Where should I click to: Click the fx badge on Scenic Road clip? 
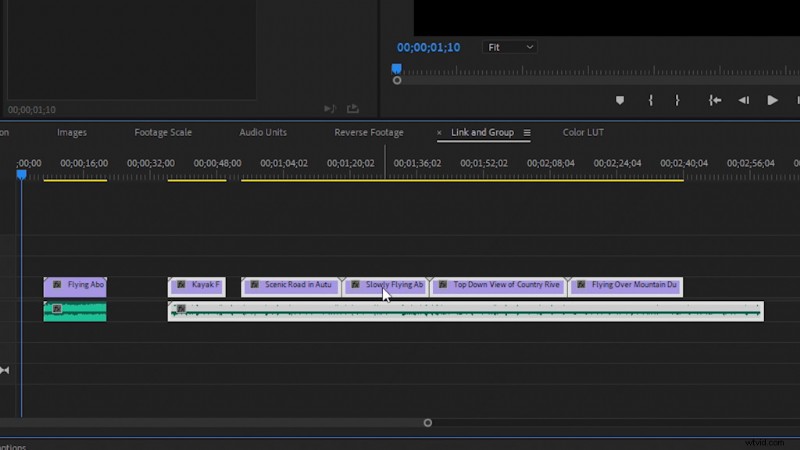point(255,285)
